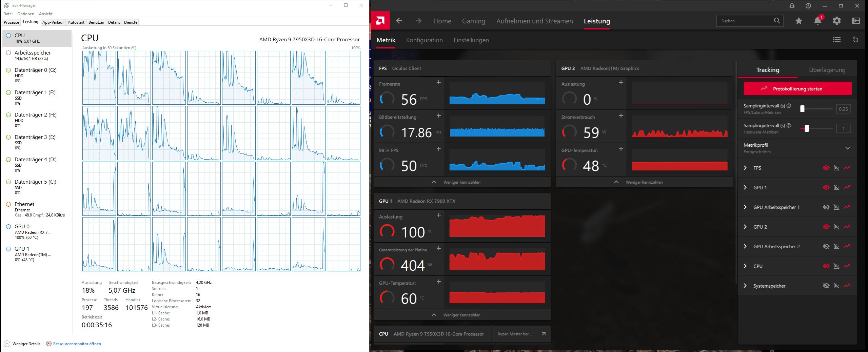Select Arbeitsspeicher in Task-Manager sidebar
Screen dimensions: 868x352
tap(37, 55)
